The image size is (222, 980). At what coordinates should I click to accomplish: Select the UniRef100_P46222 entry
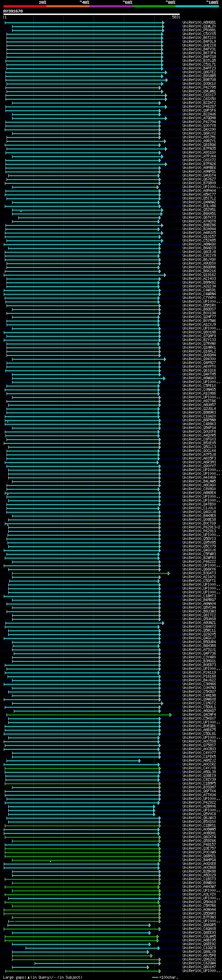[199, 561]
